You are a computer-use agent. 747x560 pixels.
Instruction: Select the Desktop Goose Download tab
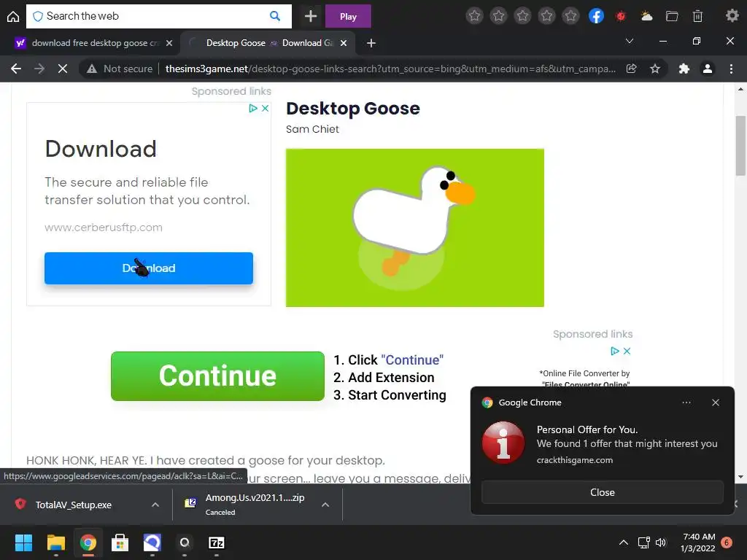268,43
